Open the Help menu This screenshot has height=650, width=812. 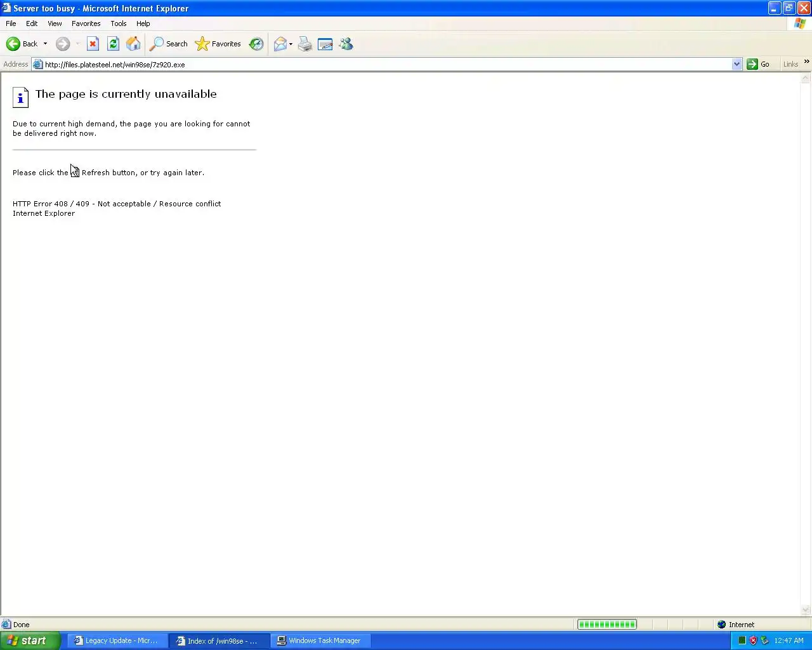point(143,23)
